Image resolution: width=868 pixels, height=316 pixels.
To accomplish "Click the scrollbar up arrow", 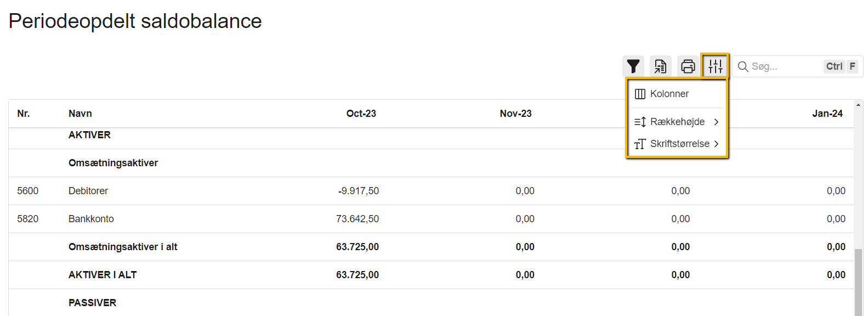I will click(x=858, y=105).
